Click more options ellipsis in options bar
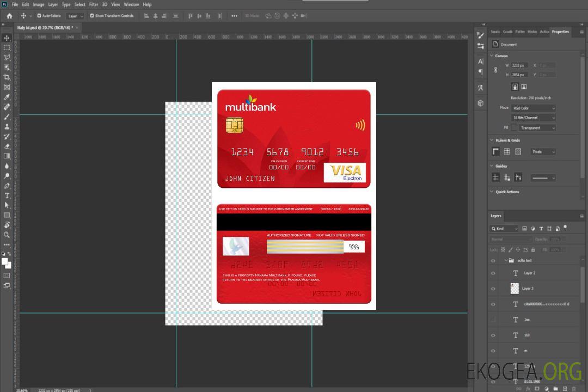The height and width of the screenshot is (392, 588). [x=234, y=16]
